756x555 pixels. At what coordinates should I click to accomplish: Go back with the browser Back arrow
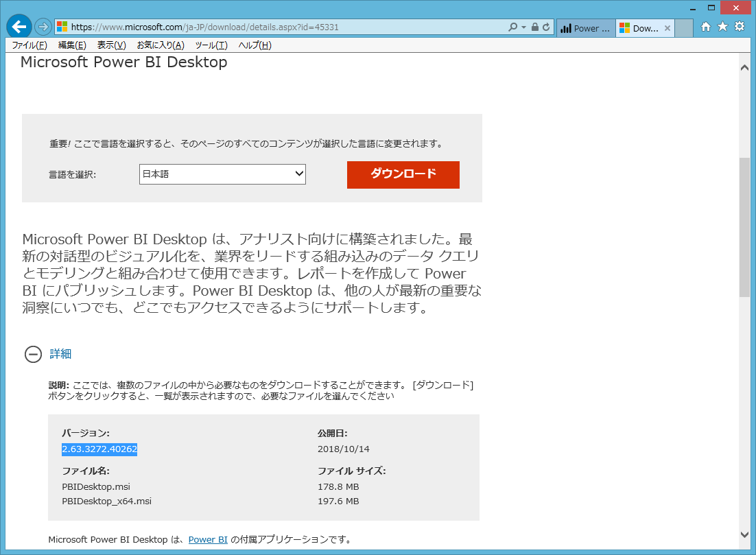(19, 27)
